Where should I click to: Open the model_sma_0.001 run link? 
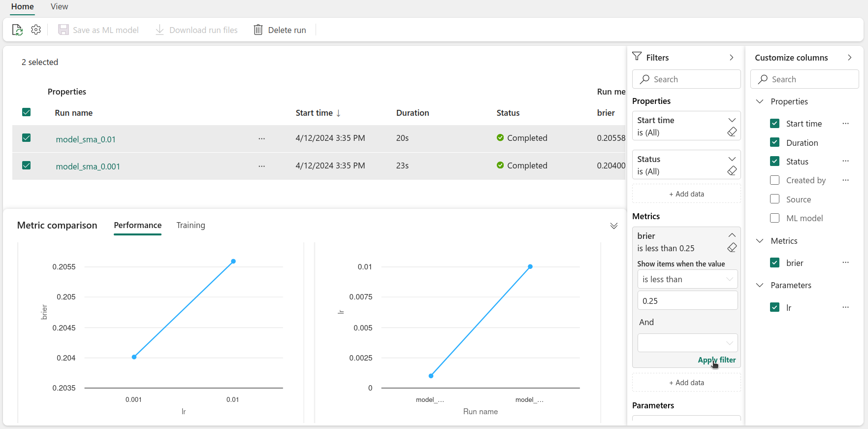pyautogui.click(x=88, y=166)
